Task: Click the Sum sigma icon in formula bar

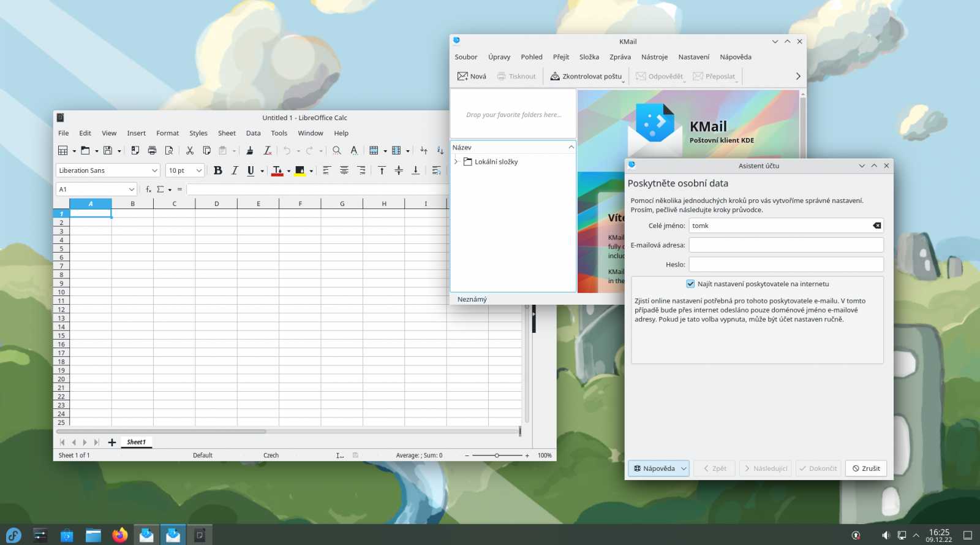Action: pos(160,189)
